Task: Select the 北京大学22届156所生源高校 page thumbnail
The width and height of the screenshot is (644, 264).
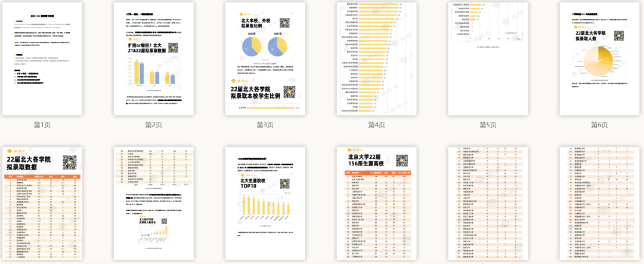Action: 377,204
